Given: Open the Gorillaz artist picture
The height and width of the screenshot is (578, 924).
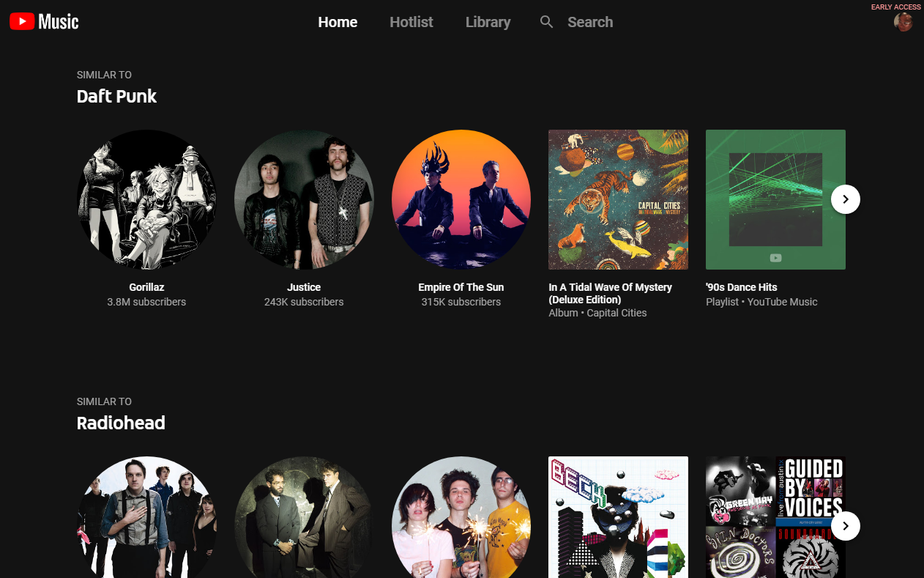Looking at the screenshot, I should tap(146, 199).
